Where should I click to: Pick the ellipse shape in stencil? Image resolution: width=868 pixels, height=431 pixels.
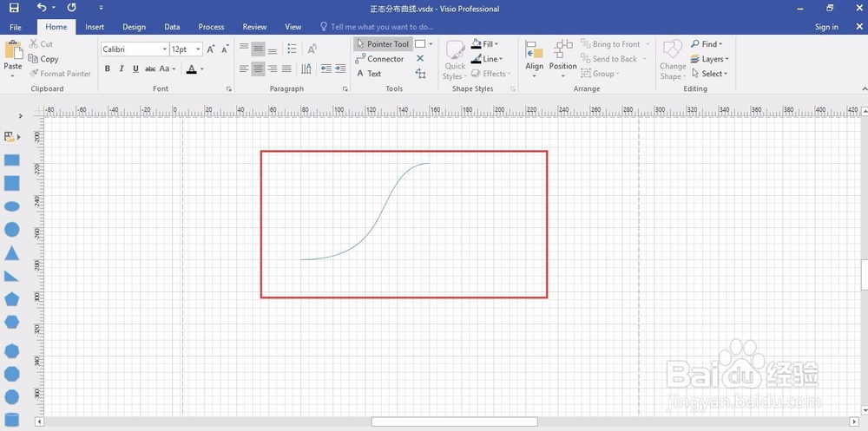coord(11,206)
